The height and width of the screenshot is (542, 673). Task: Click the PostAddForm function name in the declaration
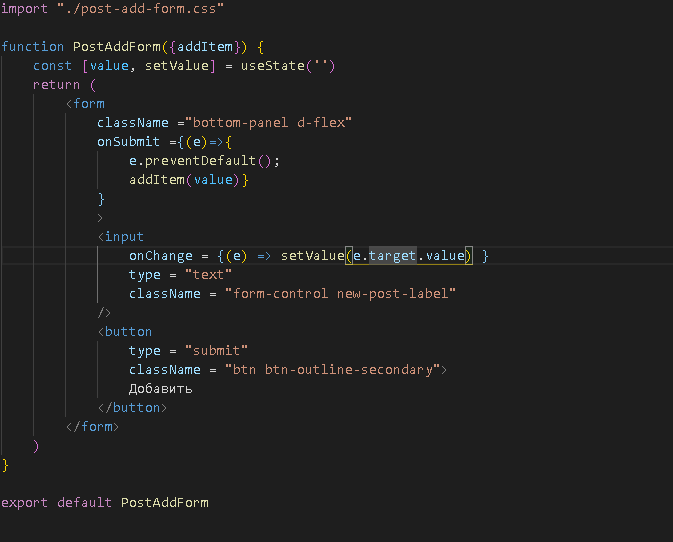[117, 47]
